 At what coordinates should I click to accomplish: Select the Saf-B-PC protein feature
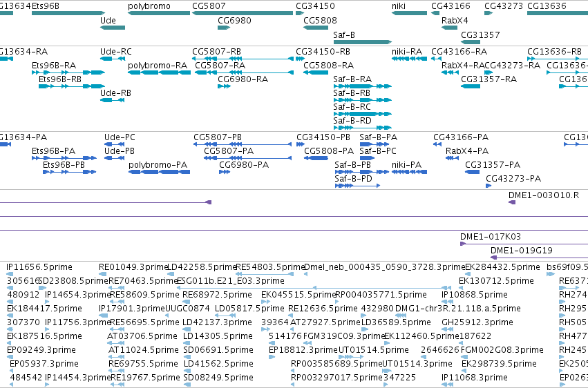pos(367,158)
